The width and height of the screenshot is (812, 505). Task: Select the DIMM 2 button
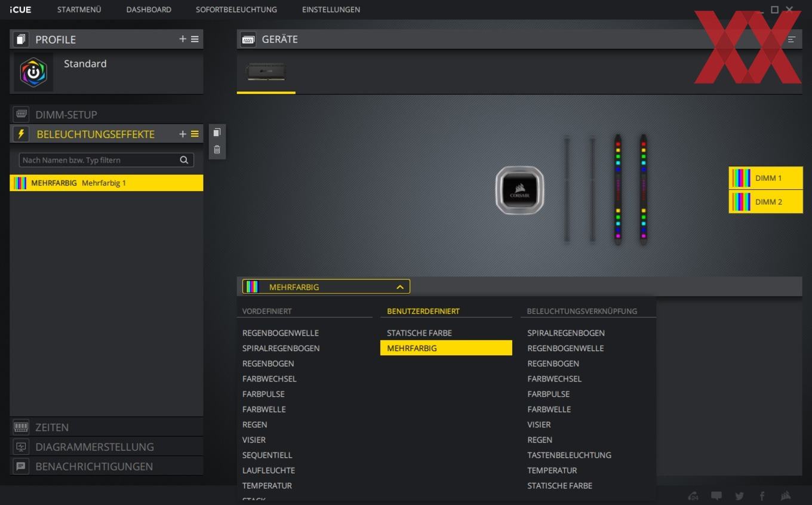pos(765,202)
